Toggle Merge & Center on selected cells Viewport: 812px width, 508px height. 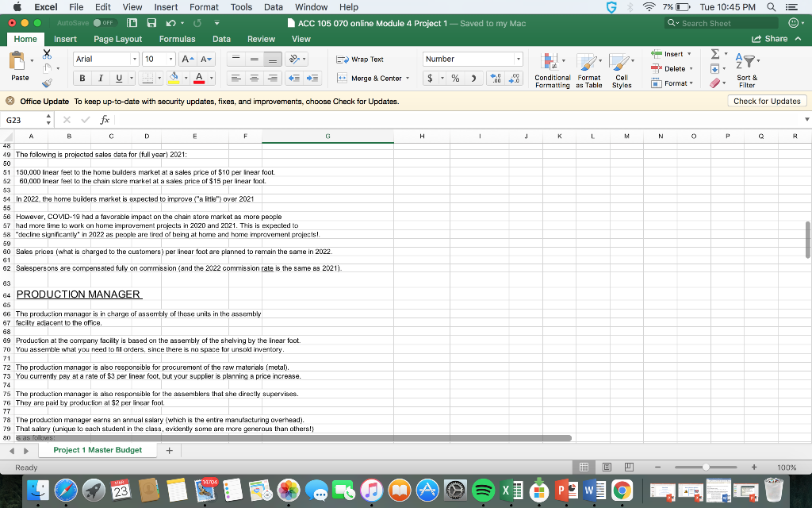[x=371, y=79]
